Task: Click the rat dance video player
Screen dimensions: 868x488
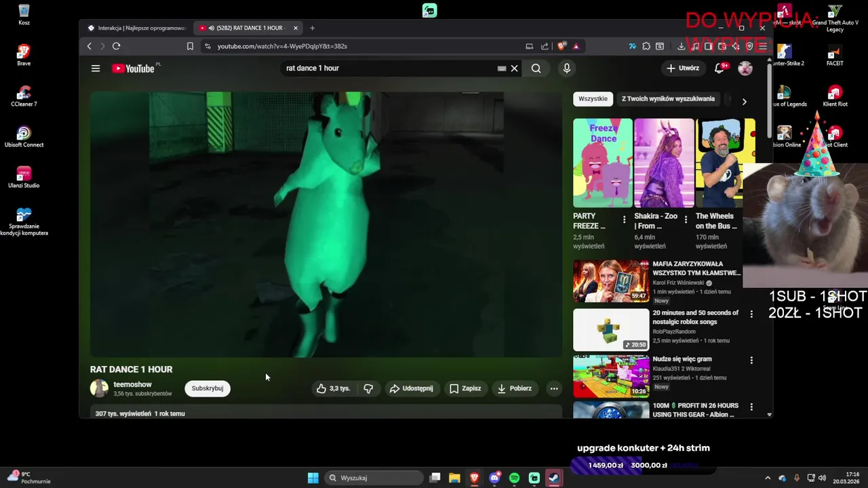Action: [326, 224]
